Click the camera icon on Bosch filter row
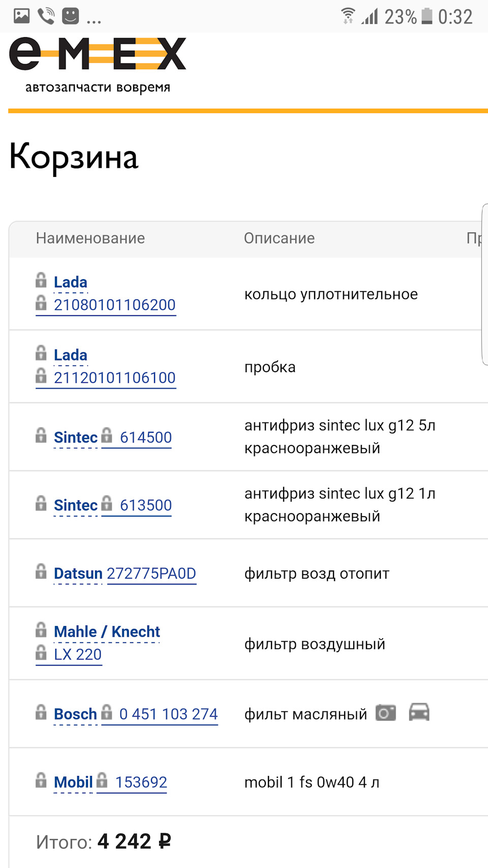The image size is (488, 868). [x=385, y=713]
